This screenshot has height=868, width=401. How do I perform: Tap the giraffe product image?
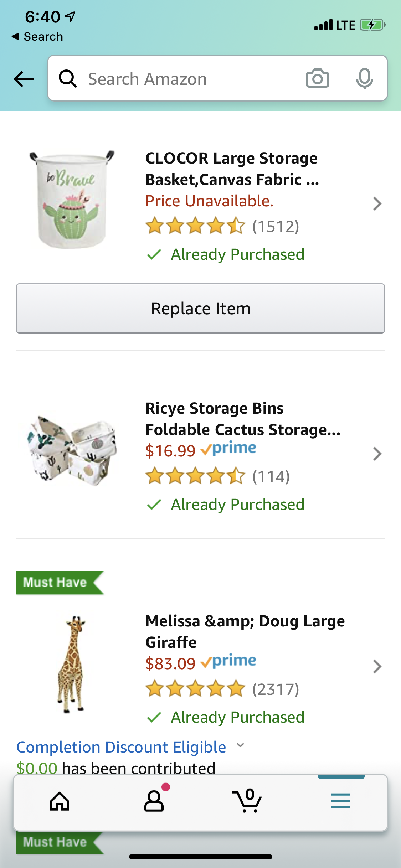tap(72, 665)
